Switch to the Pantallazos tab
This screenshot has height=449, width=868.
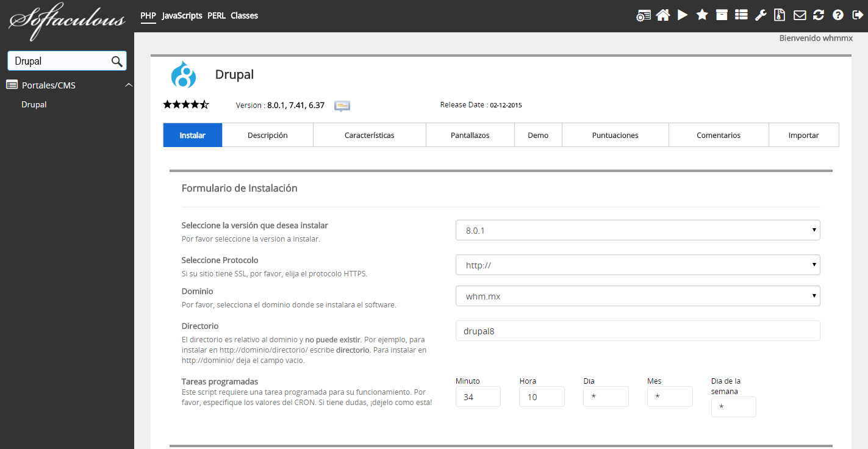click(470, 135)
